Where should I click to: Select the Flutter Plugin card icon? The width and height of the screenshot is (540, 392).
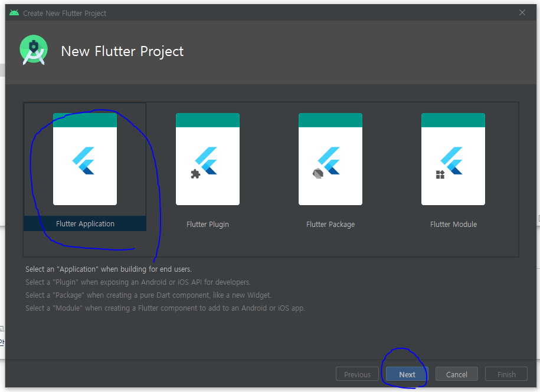point(208,159)
